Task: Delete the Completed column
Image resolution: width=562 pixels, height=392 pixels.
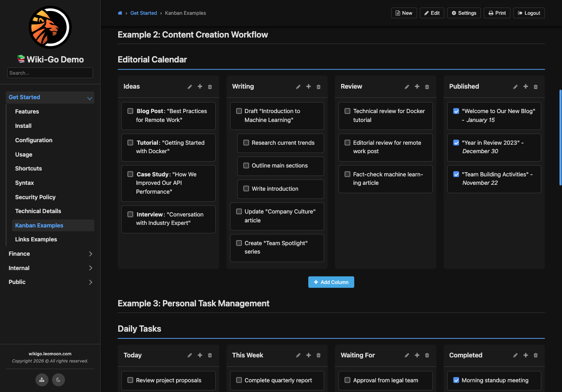Action: (x=535, y=356)
